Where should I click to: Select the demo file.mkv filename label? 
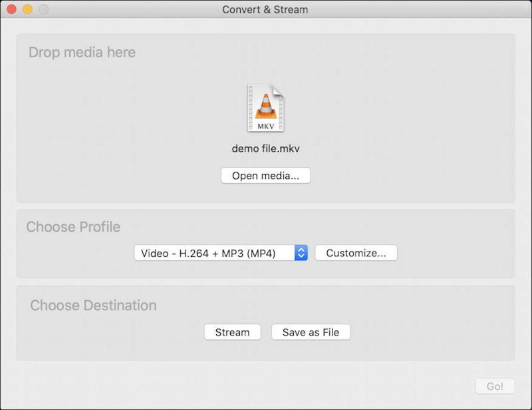[x=265, y=148]
